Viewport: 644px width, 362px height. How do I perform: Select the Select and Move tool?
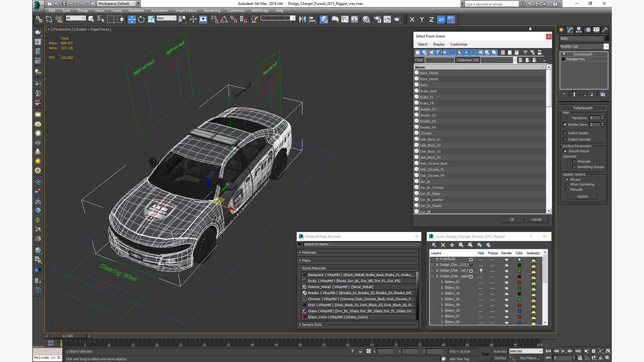131,19
